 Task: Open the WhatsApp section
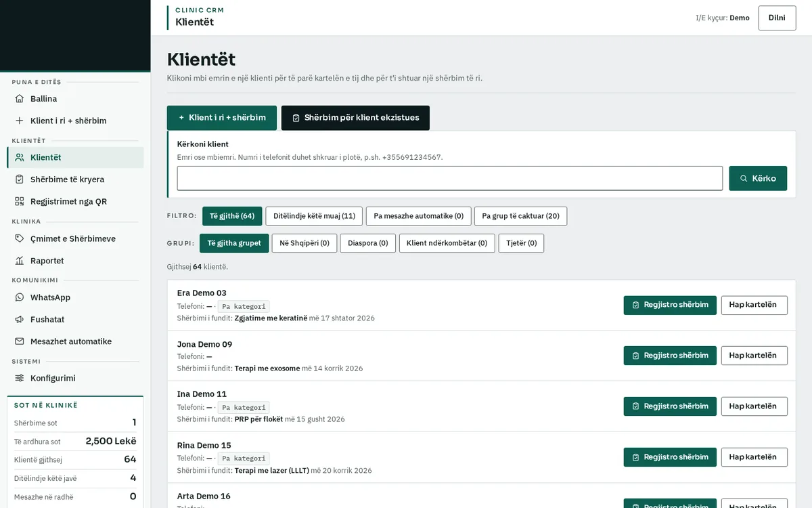click(75, 297)
